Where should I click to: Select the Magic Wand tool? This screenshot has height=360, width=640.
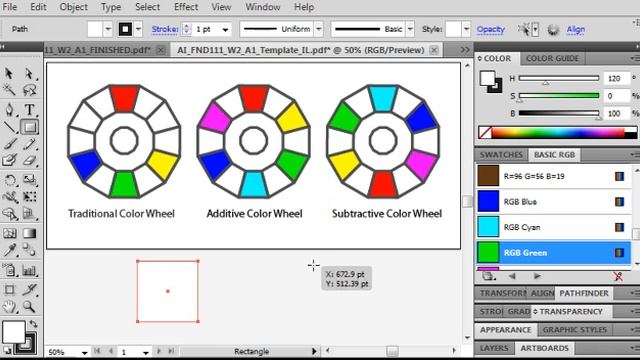click(x=9, y=90)
